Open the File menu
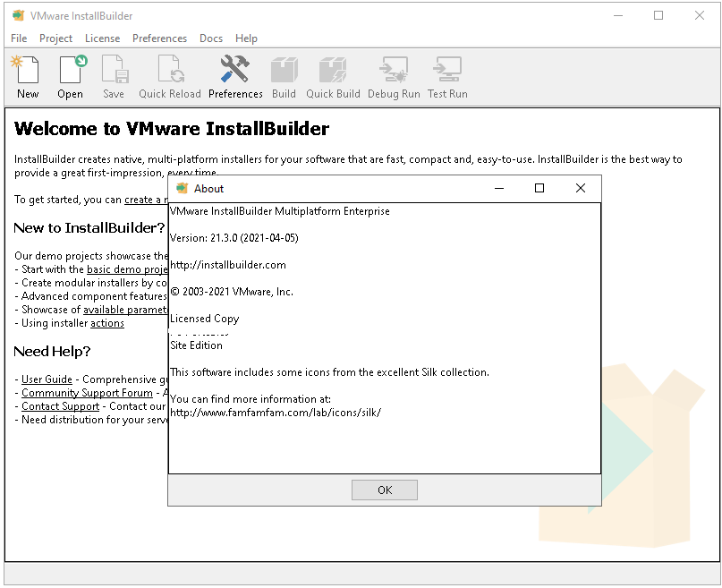The image size is (722, 588). (19, 38)
